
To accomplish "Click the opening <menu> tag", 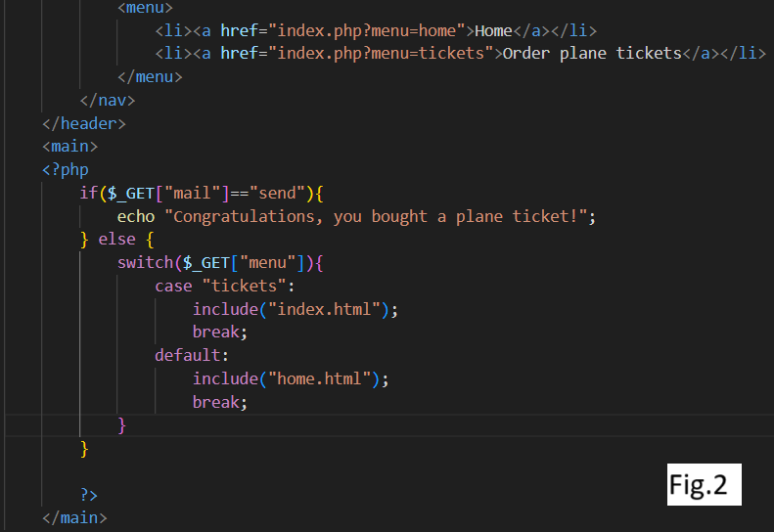I will coord(146,8).
